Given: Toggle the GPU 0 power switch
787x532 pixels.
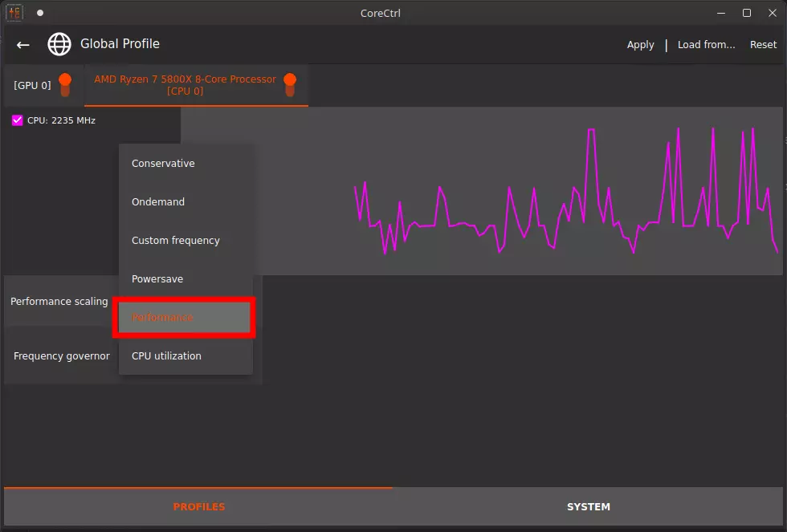Looking at the screenshot, I should click(65, 85).
